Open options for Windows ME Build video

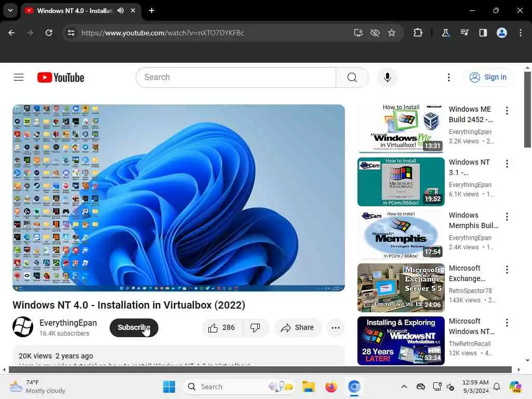click(x=507, y=111)
